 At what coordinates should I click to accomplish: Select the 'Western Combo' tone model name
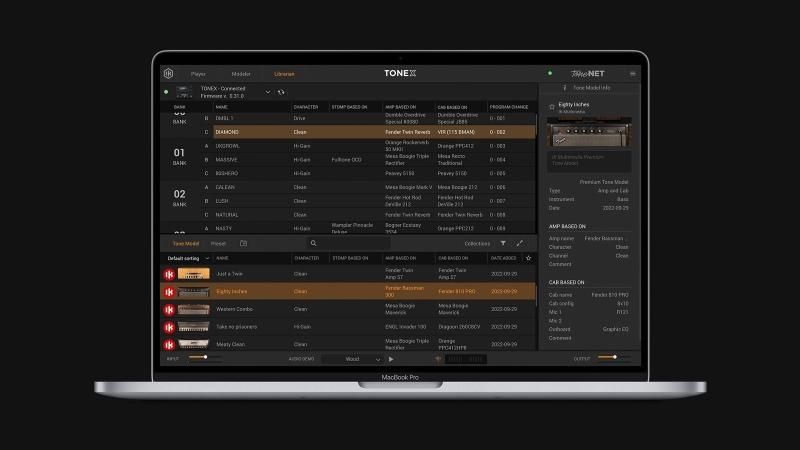click(234, 309)
